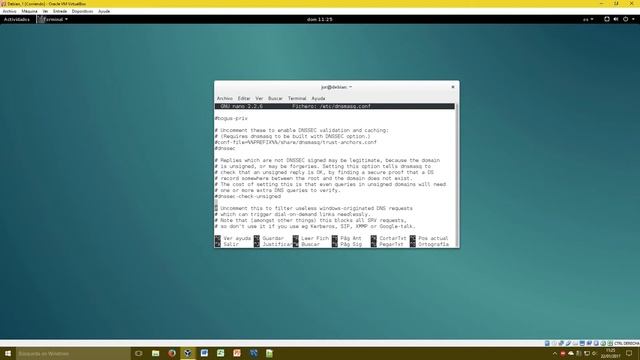Open the orange PowerPoint taskbar icon
Viewport: 640px width, 360px height.
point(237,353)
